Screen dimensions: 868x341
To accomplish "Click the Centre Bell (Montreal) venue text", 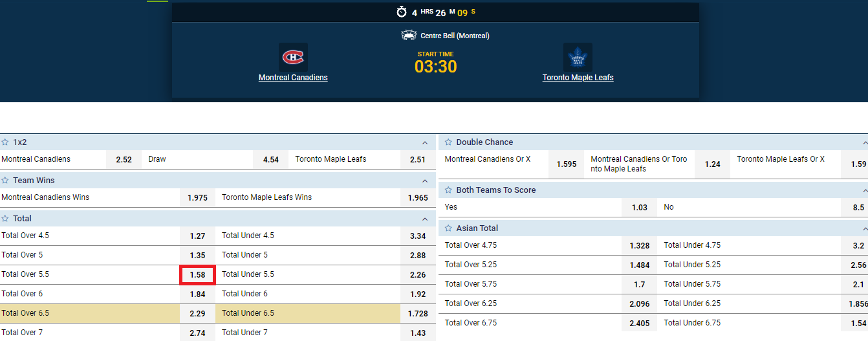I will coord(455,36).
